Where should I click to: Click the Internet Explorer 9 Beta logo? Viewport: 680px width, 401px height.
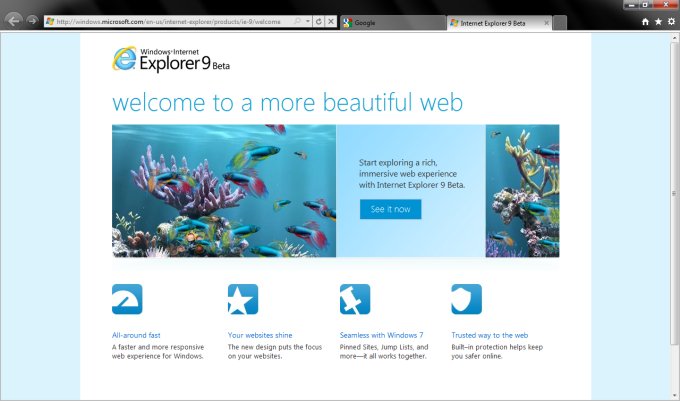tap(171, 59)
